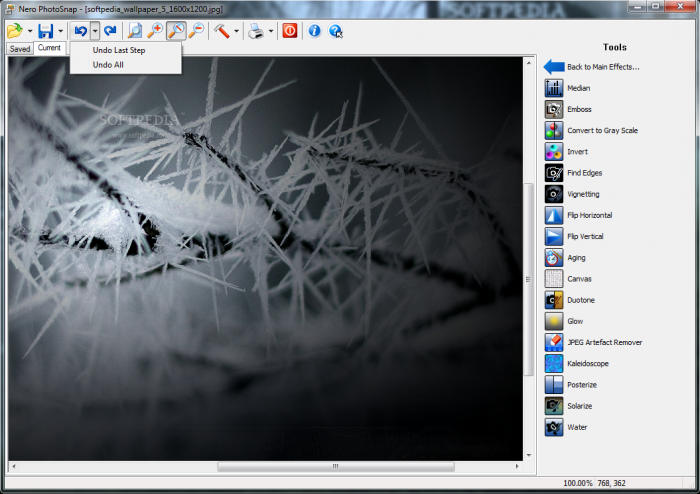
Task: Click the Zoom in magnifier icon
Action: coord(155,31)
